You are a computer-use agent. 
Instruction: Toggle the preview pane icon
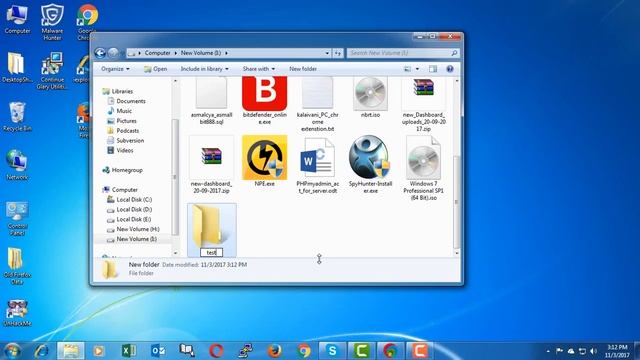tap(433, 69)
